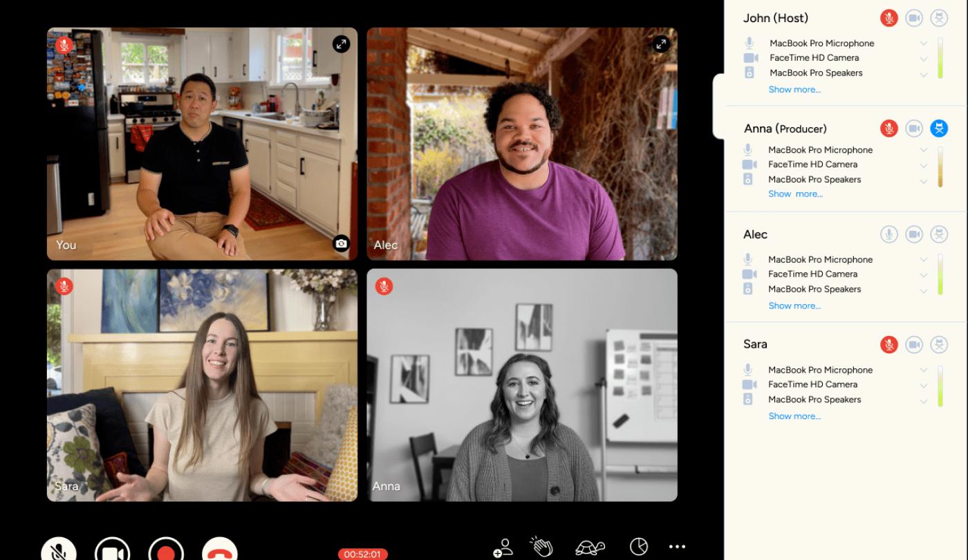Open Anna's FaceTime HD Camera dropdown
This screenshot has height=560, width=968.
924,165
